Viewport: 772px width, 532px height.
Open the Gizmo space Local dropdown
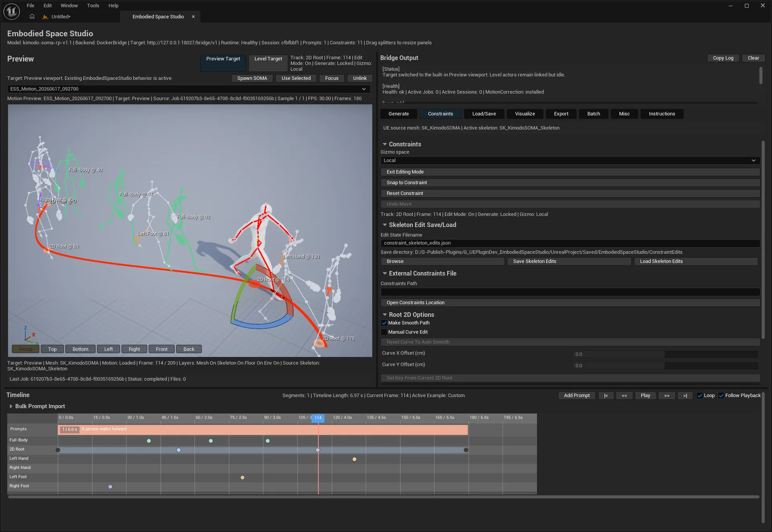(570, 160)
